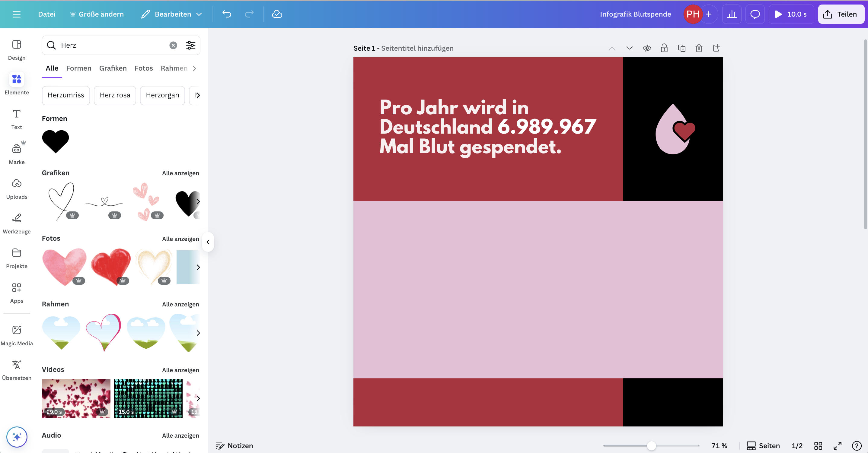Viewport: 868px width, 453px height.
Task: Show more element category tabs
Action: (194, 68)
